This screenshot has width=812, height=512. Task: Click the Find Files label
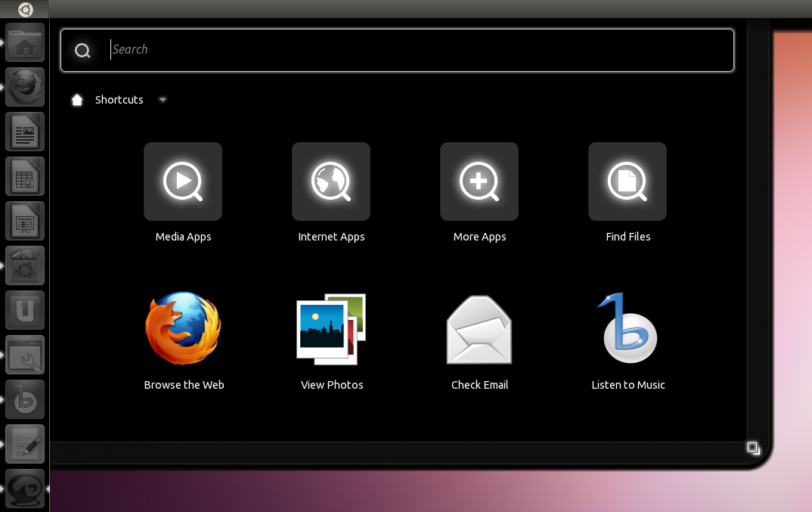click(x=628, y=237)
